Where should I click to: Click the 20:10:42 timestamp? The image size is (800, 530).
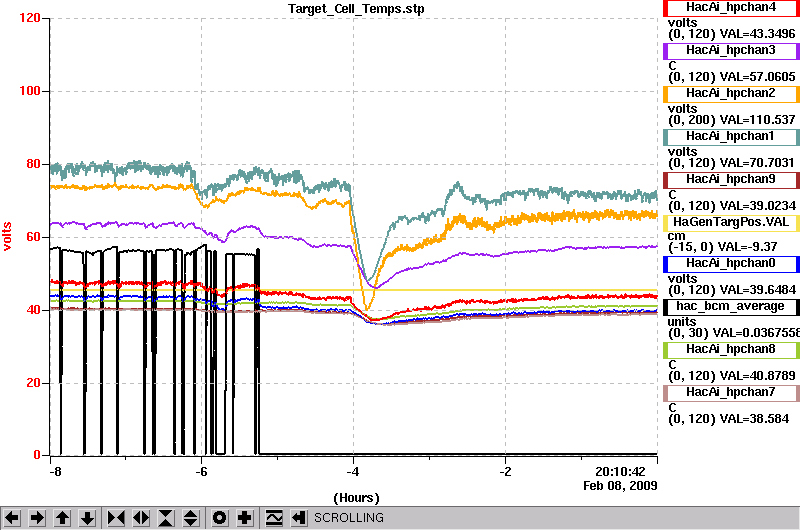[620, 471]
